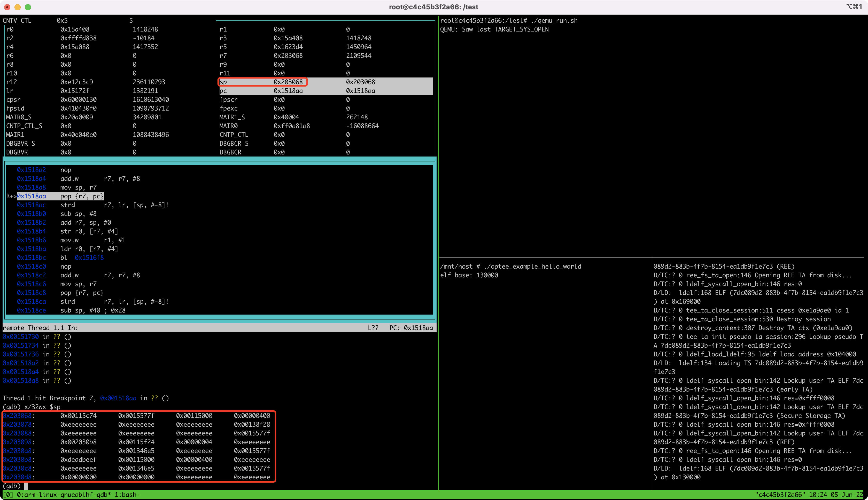This screenshot has height=500, width=868.
Task: Click the time 10:24 in the tmux bar
Action: [x=818, y=495]
